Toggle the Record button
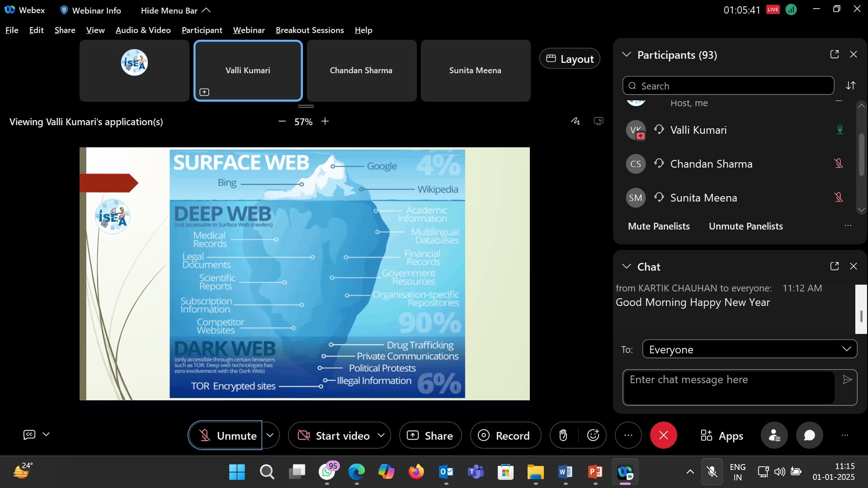Image resolution: width=868 pixels, height=488 pixels. coord(505,436)
